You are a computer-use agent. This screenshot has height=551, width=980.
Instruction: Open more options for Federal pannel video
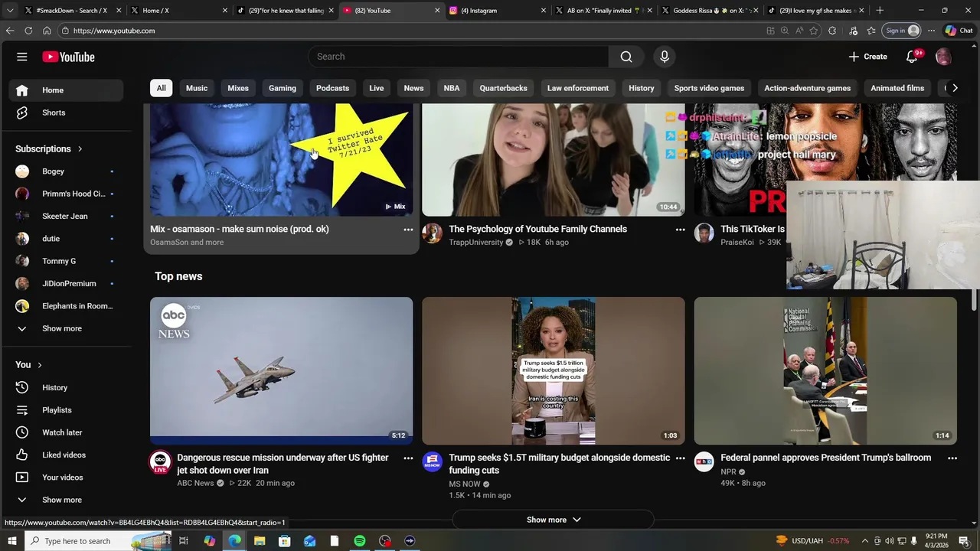pos(952,458)
